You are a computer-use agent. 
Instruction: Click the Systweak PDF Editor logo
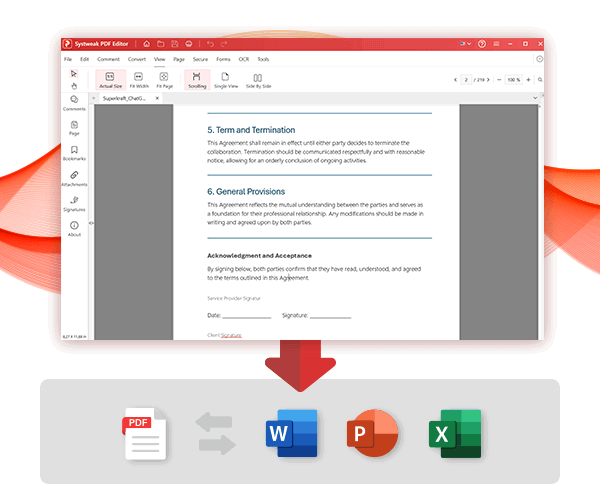[x=67, y=44]
